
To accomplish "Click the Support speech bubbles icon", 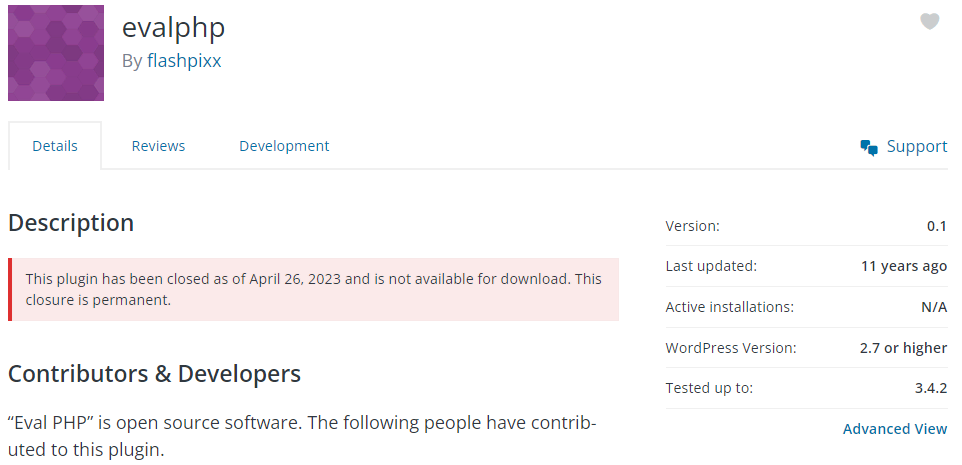I will click(x=869, y=147).
